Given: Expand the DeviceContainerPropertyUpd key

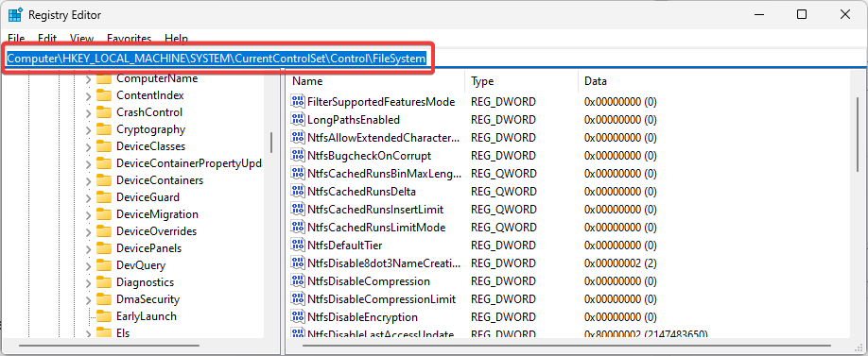Looking at the screenshot, I should pyautogui.click(x=88, y=163).
